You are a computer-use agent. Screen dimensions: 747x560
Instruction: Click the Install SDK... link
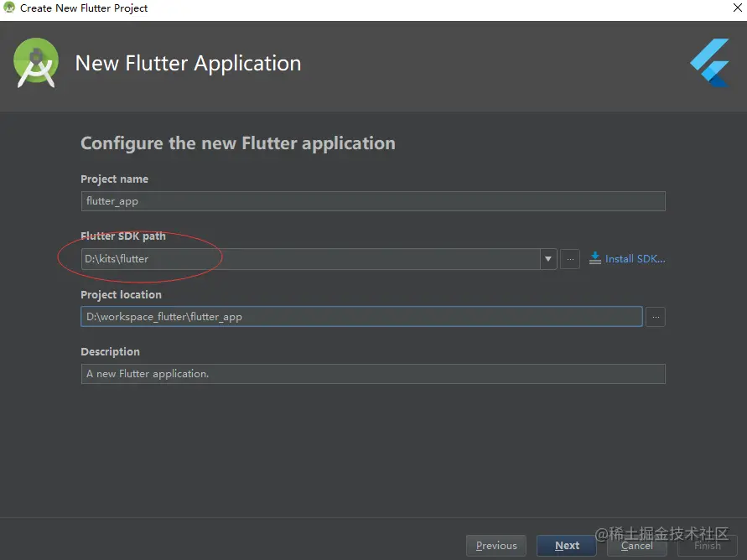pos(635,259)
